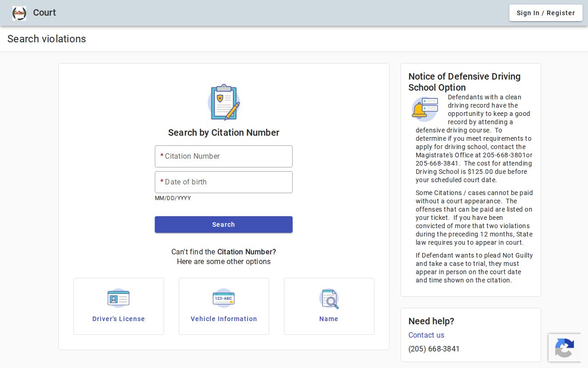The image size is (588, 368).
Task: Focus the Date of birth field
Action: tap(224, 182)
